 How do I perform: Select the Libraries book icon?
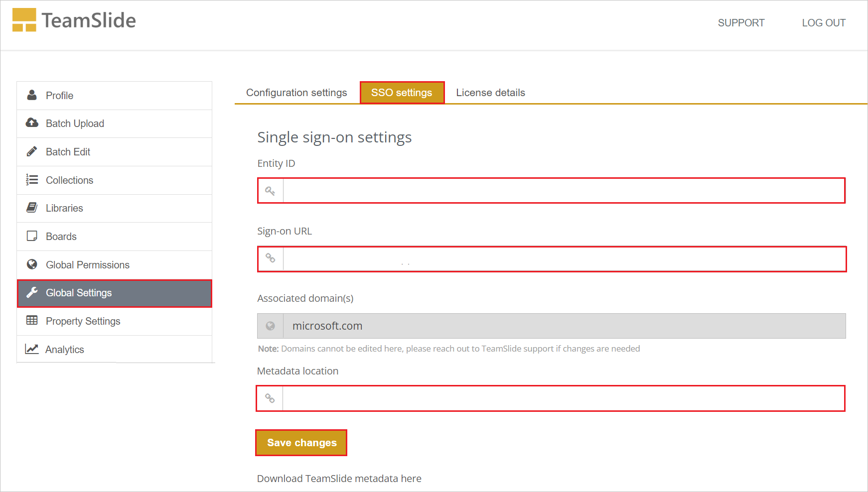[32, 208]
